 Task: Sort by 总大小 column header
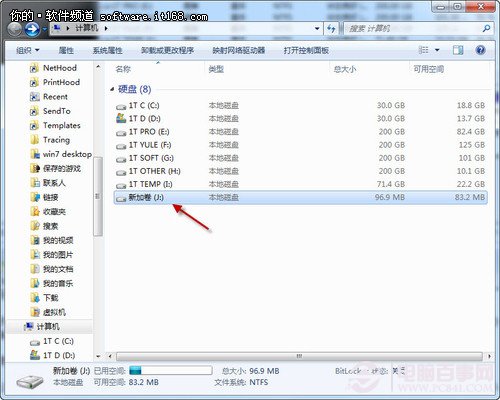click(x=345, y=69)
